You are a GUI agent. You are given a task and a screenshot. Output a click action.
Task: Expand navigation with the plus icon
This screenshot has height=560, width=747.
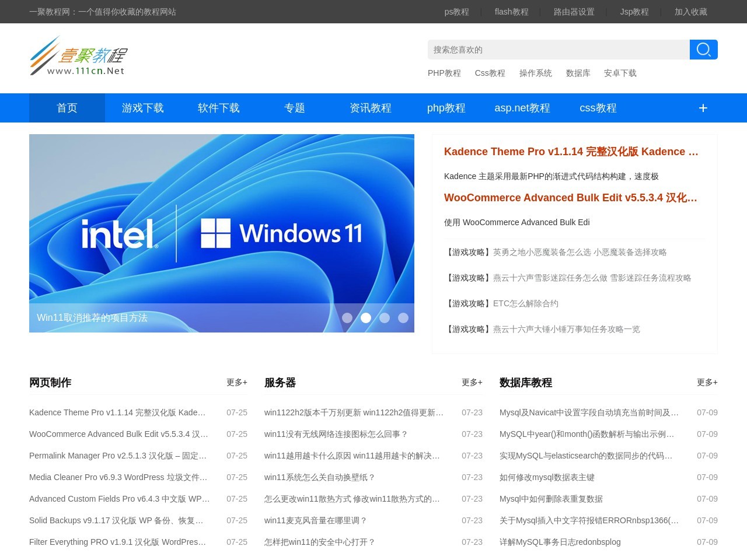point(703,108)
